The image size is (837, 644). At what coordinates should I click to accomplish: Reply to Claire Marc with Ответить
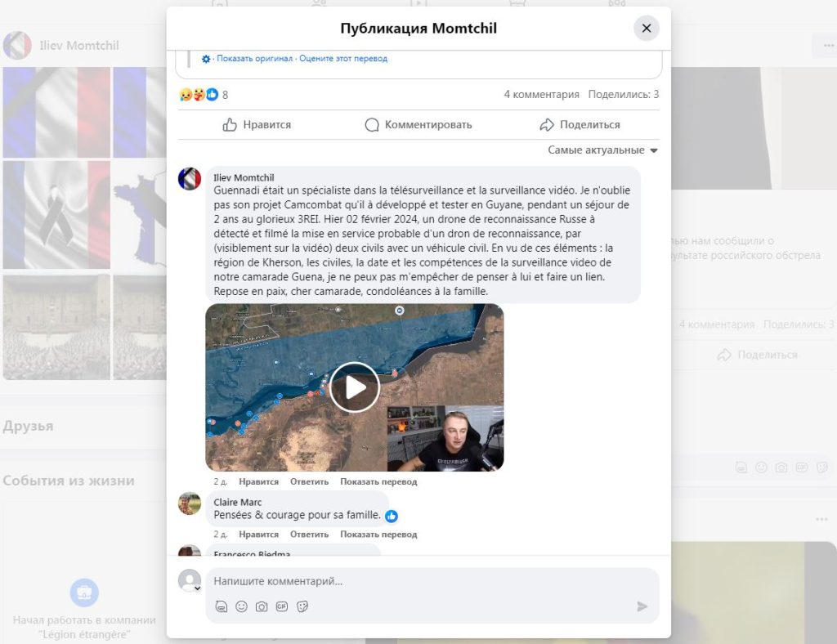pyautogui.click(x=309, y=534)
